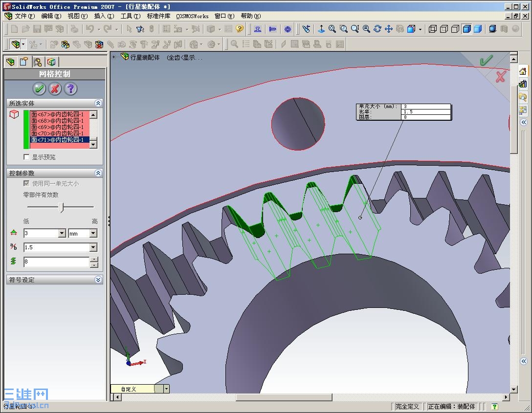Viewport: 532px width, 413px height.
Task: Open the 插入 menu
Action: coord(104,16)
